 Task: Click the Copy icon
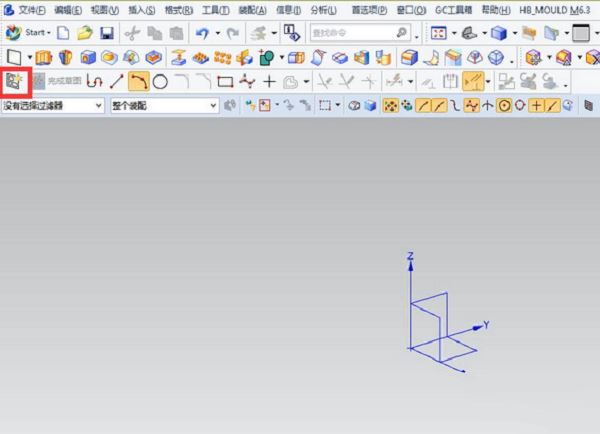[155, 33]
